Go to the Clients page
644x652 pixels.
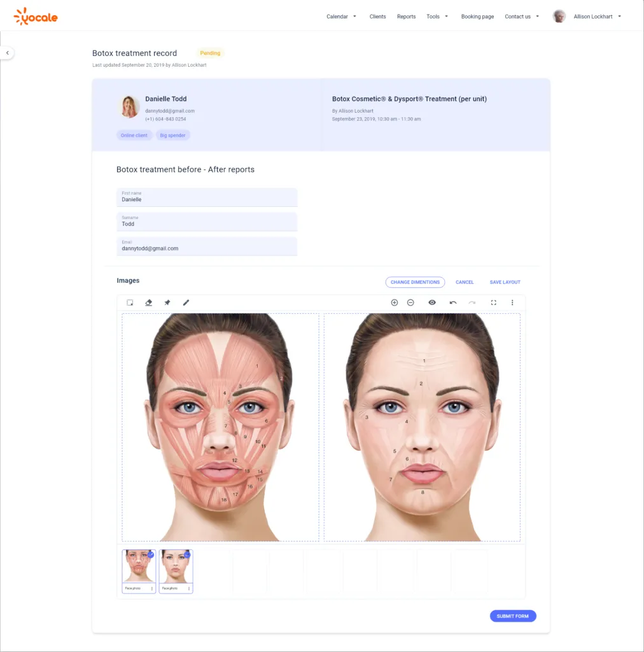point(377,17)
